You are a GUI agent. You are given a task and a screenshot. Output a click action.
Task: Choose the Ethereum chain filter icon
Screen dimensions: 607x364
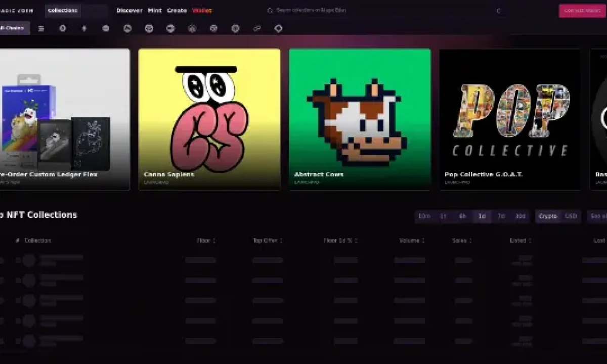(x=84, y=29)
